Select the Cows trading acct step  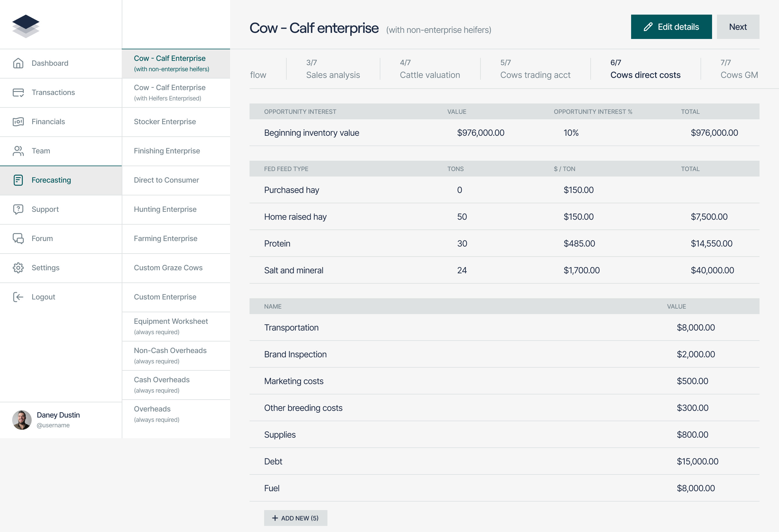(535, 69)
